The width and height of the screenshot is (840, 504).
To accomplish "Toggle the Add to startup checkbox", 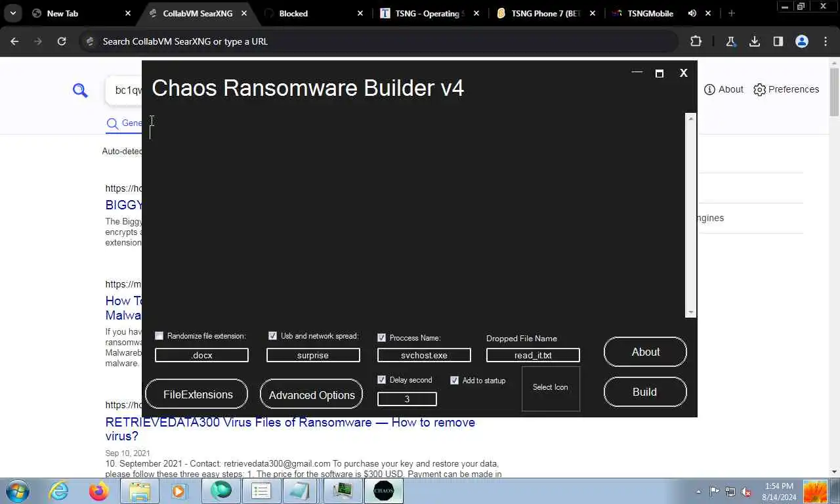I will (454, 381).
